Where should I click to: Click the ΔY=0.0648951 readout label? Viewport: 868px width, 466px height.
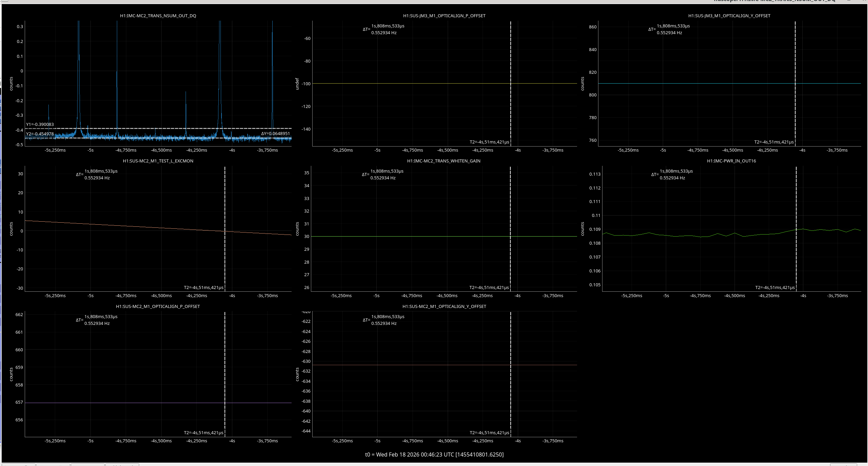tap(275, 134)
